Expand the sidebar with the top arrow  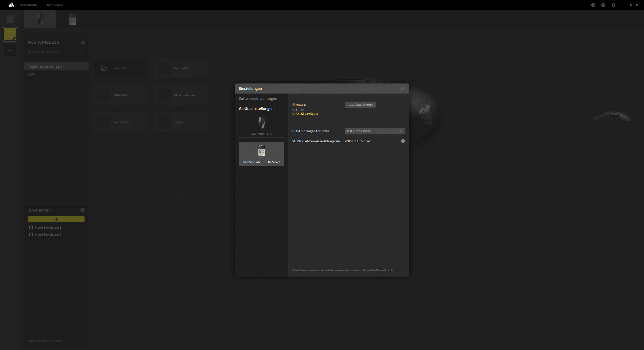click(x=10, y=19)
